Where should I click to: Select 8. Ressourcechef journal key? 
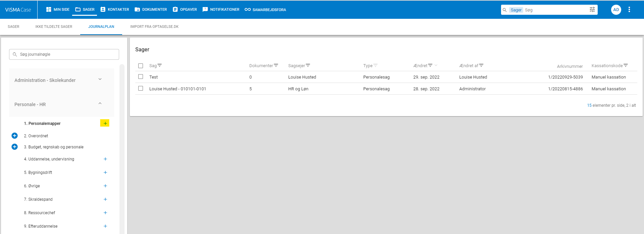coord(40,213)
